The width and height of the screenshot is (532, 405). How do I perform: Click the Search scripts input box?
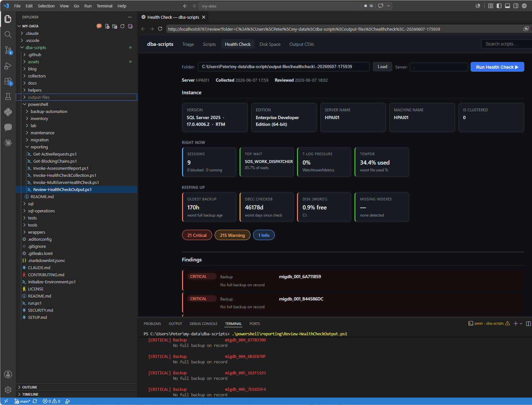506,44
